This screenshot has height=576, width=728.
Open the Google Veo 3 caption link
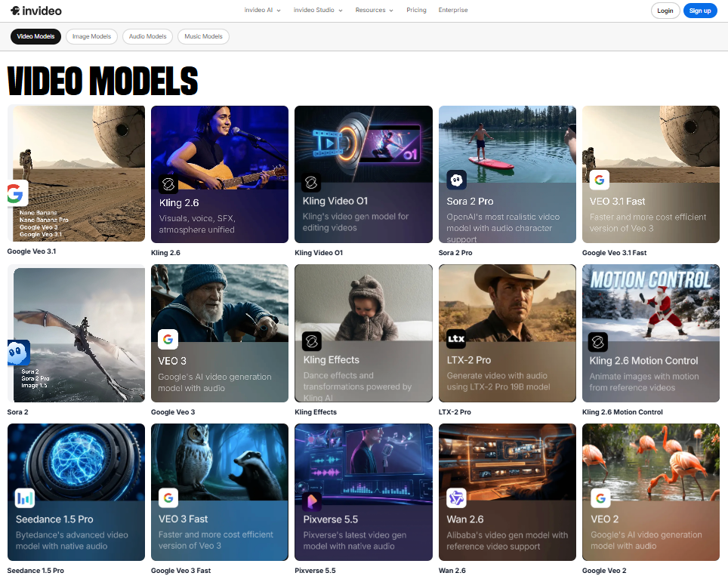[x=173, y=412]
